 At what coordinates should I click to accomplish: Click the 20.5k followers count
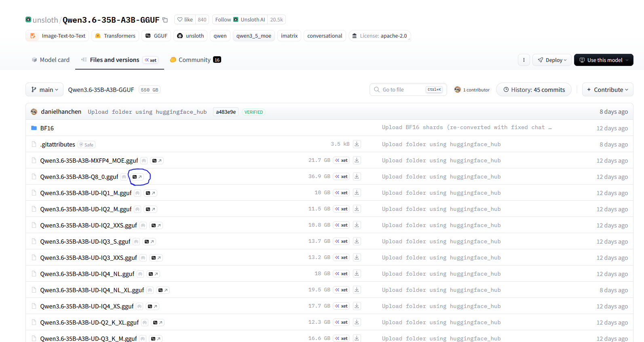277,19
